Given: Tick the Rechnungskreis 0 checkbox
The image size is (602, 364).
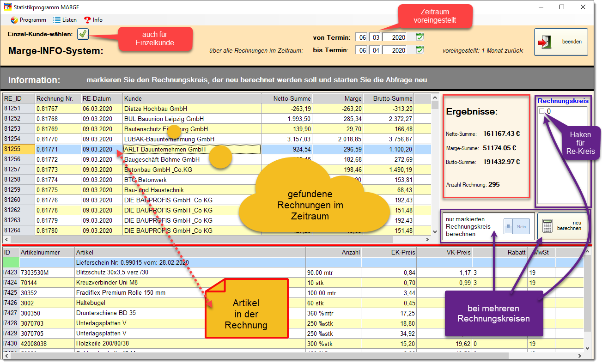Looking at the screenshot, I should point(542,111).
